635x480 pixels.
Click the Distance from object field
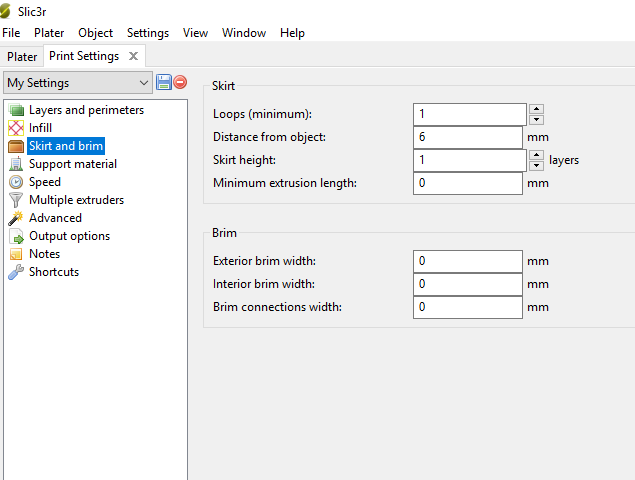(x=468, y=137)
